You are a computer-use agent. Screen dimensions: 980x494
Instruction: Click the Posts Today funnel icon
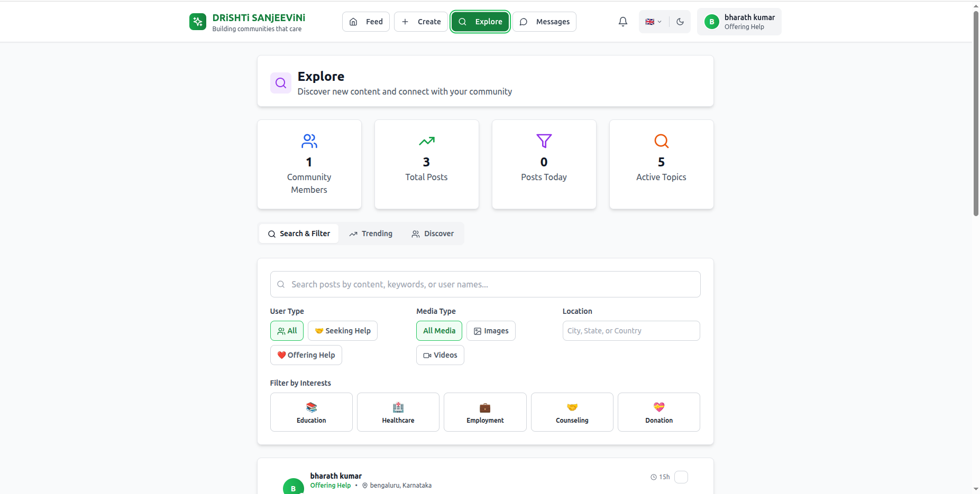pyautogui.click(x=544, y=141)
